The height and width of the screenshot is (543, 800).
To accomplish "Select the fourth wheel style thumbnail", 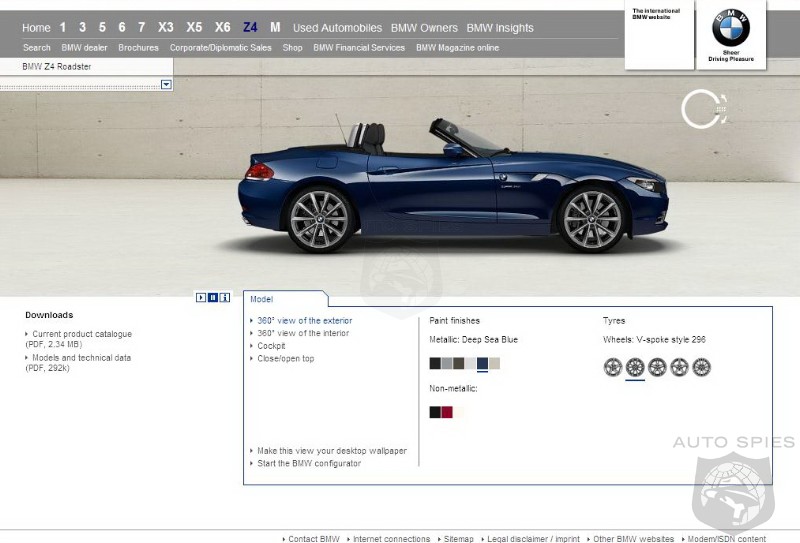I will [x=679, y=367].
